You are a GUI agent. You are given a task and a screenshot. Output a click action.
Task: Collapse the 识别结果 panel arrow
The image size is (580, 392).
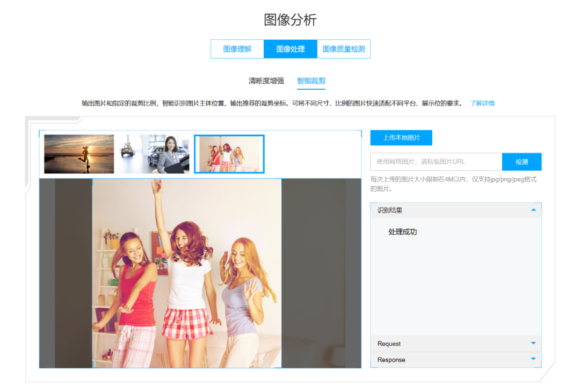[x=533, y=209]
